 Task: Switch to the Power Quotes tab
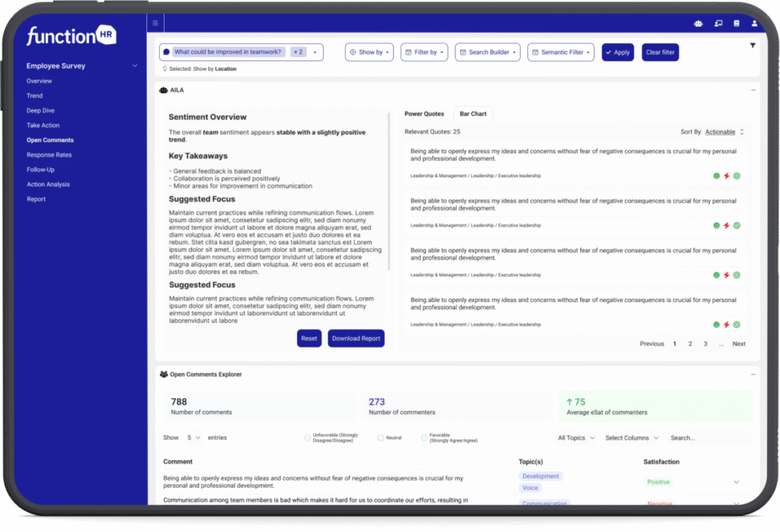(x=424, y=114)
